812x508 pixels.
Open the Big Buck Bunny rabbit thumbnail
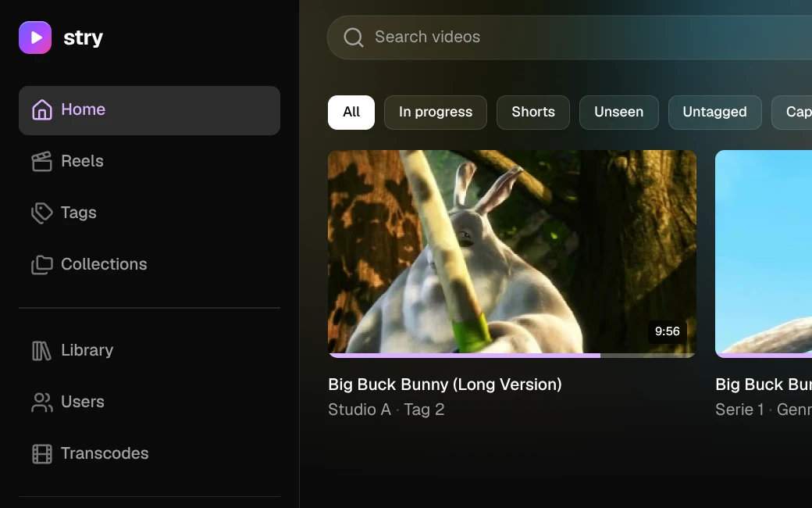tap(512, 254)
